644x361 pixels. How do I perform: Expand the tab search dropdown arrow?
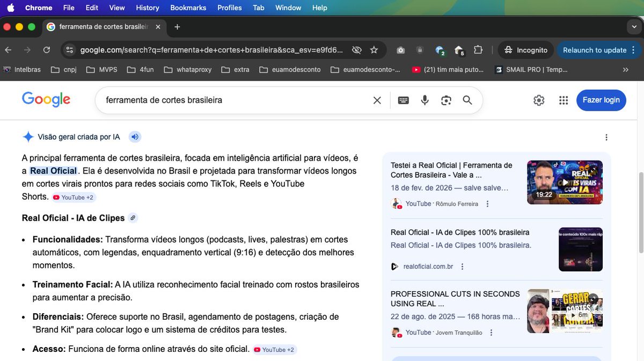click(633, 27)
